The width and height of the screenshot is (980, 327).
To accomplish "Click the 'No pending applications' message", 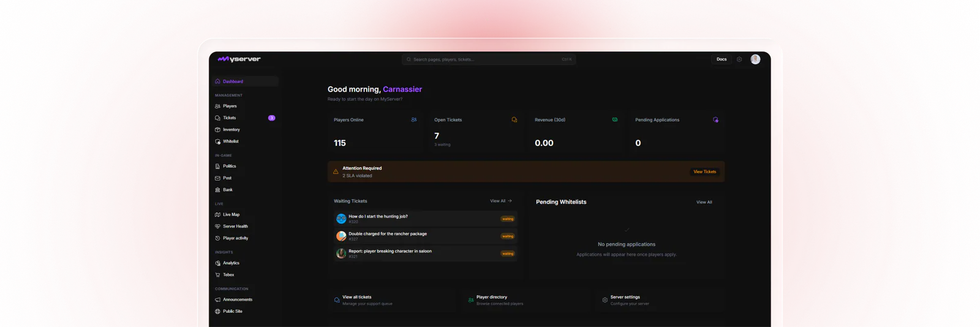I will coord(627,244).
